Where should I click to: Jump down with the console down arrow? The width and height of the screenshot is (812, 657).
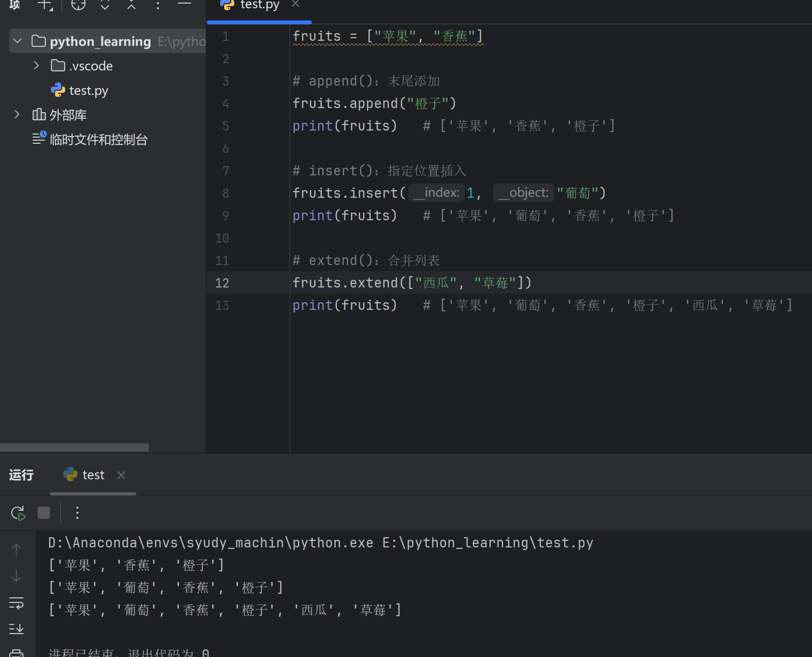(x=16, y=576)
